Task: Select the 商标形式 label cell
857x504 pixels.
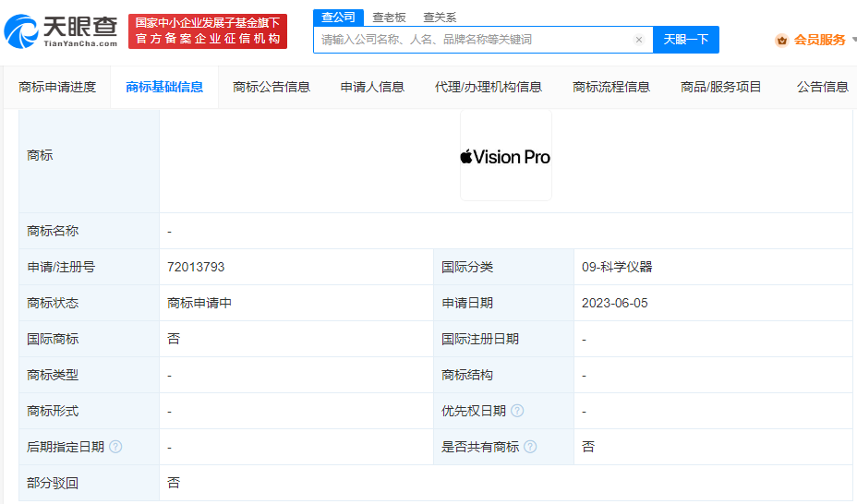Action: click(89, 411)
